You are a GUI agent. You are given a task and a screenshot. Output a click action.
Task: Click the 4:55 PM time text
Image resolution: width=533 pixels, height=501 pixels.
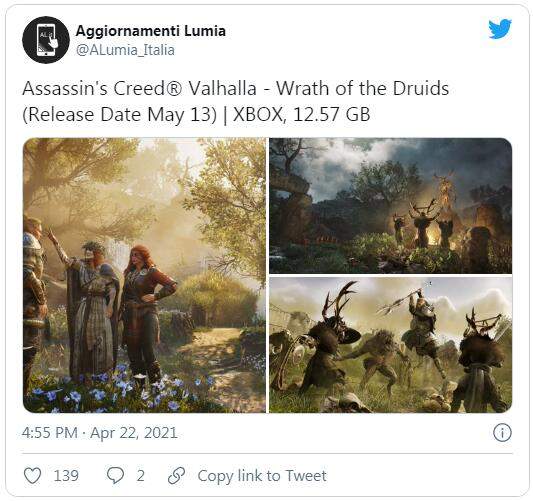click(50, 433)
